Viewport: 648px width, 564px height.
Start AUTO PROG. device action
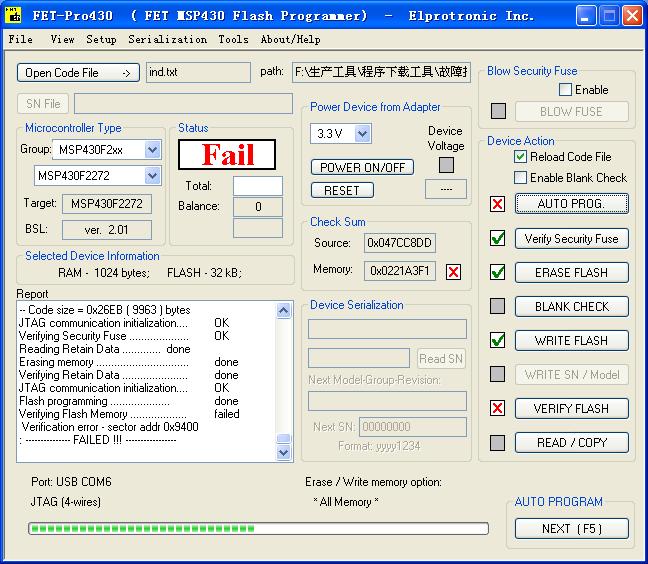(572, 204)
